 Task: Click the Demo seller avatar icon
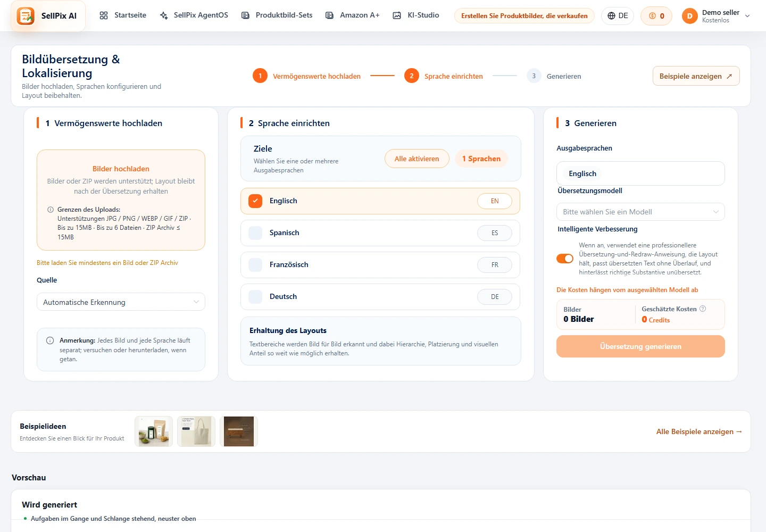pyautogui.click(x=689, y=16)
